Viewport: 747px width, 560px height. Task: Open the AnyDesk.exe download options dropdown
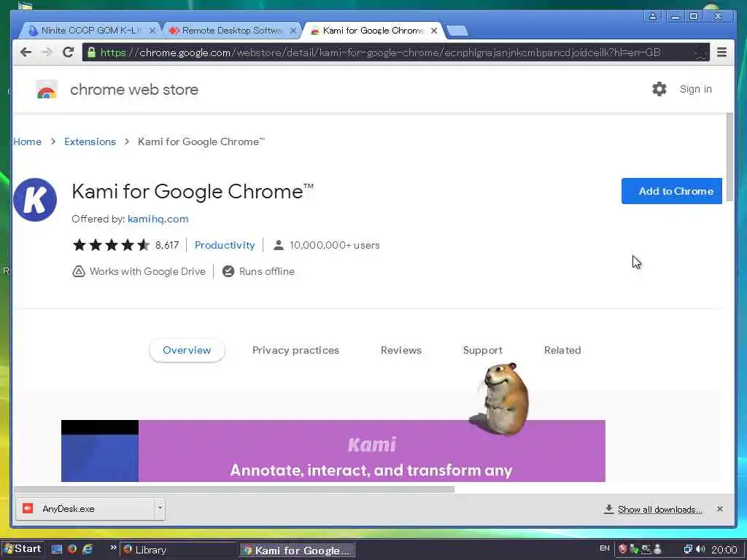pos(160,508)
